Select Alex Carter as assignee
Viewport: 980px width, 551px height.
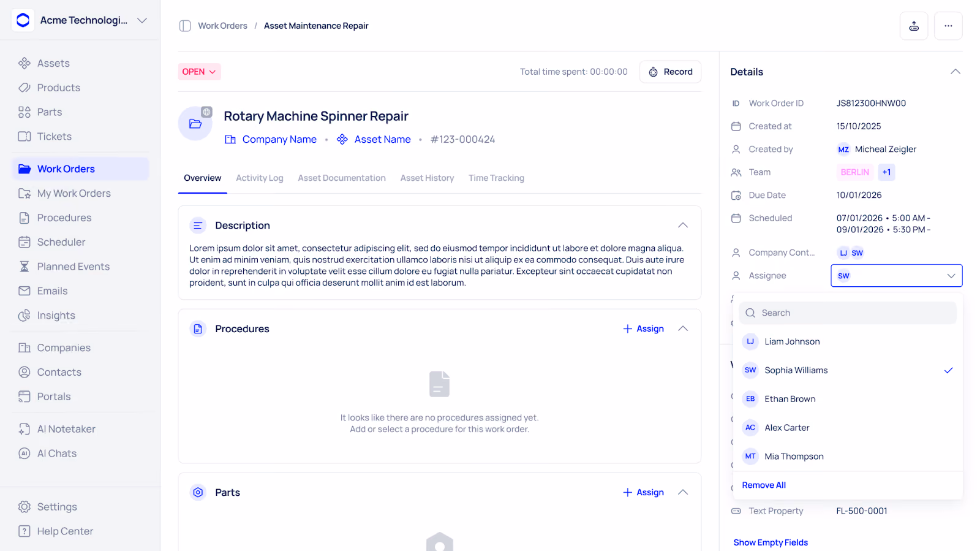(x=848, y=428)
